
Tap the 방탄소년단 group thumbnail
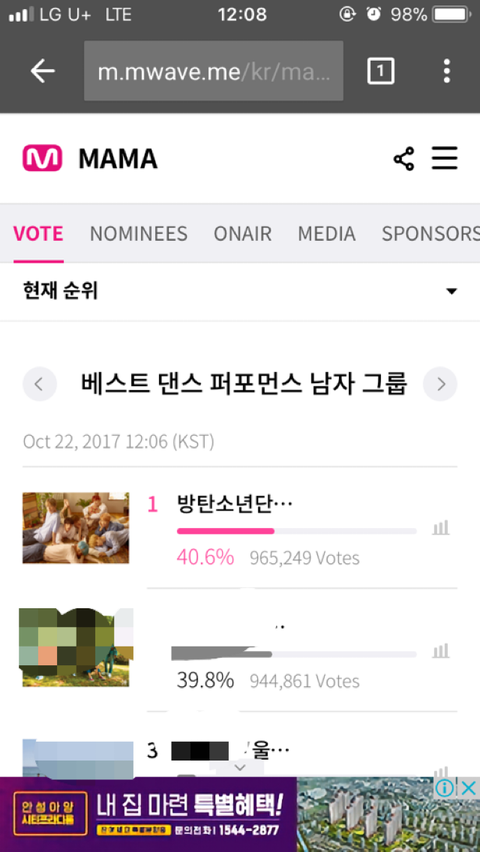(76, 528)
